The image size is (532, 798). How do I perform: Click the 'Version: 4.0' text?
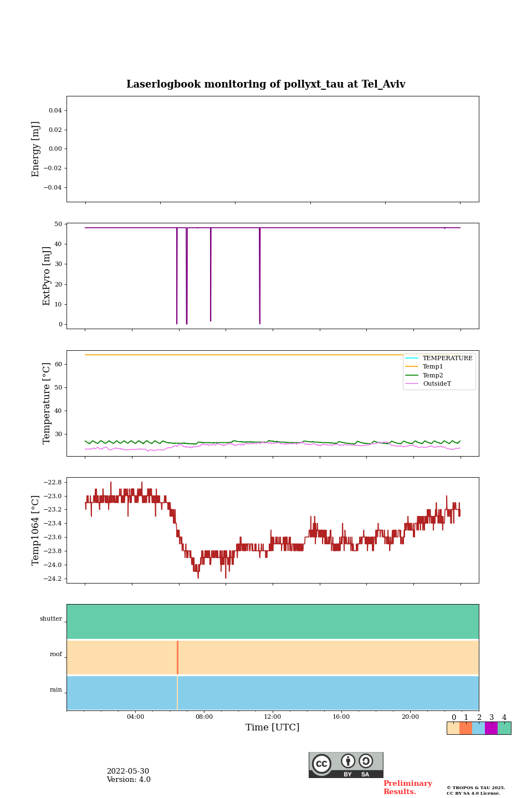click(x=129, y=780)
